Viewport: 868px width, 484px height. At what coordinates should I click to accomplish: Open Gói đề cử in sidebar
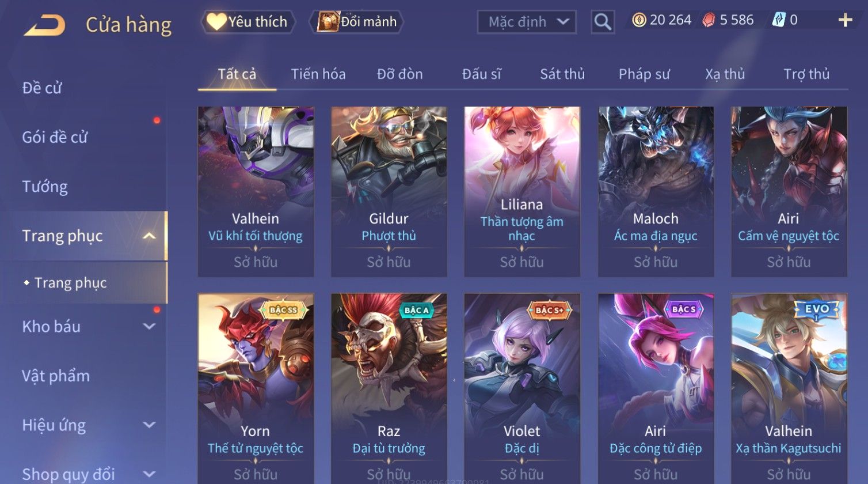coord(55,137)
